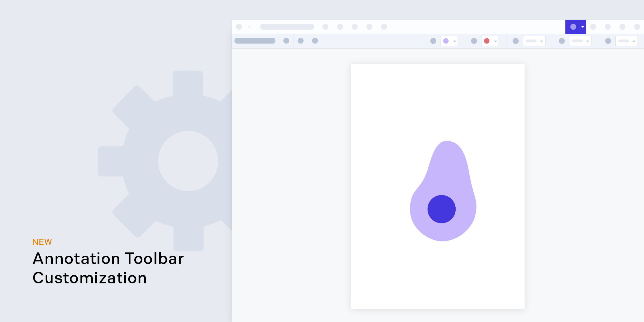Toggle the tool icon before the last dropdown
The image size is (644, 322).
608,41
